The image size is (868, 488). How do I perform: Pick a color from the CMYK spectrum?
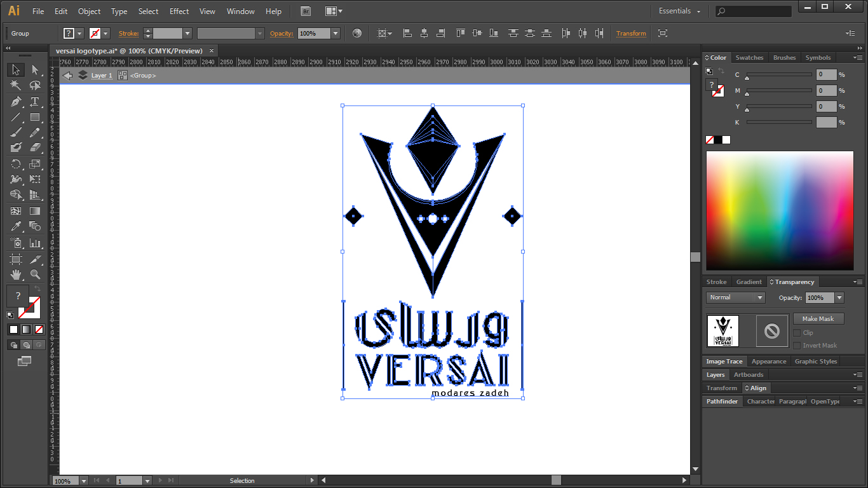[780, 210]
